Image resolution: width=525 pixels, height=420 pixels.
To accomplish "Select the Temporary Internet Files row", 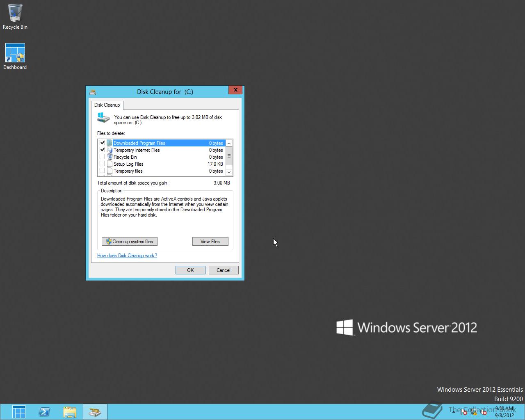I will [x=162, y=150].
